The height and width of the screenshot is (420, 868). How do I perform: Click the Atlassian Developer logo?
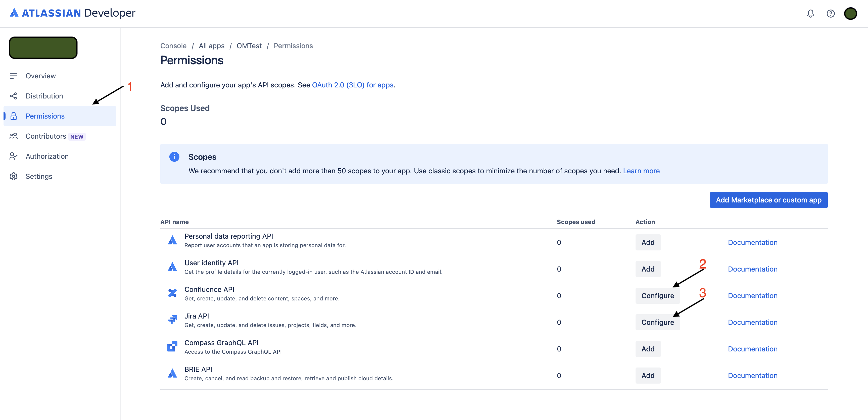(x=72, y=13)
